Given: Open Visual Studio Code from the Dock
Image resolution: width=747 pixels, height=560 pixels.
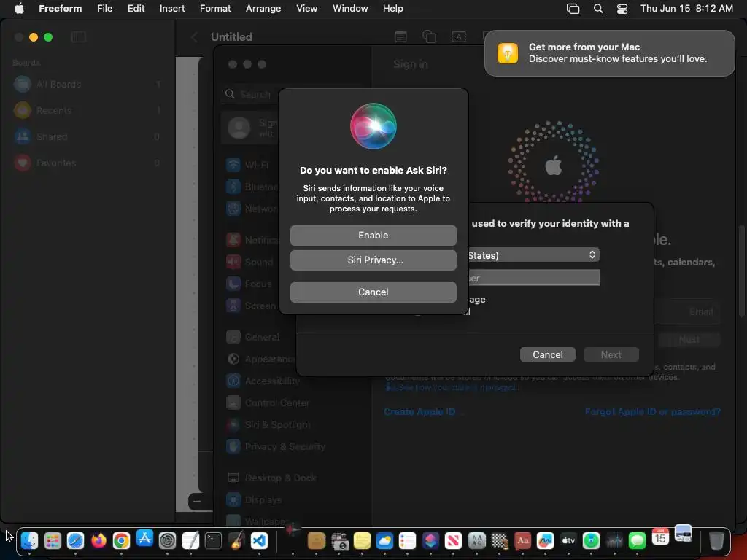Looking at the screenshot, I should point(259,540).
